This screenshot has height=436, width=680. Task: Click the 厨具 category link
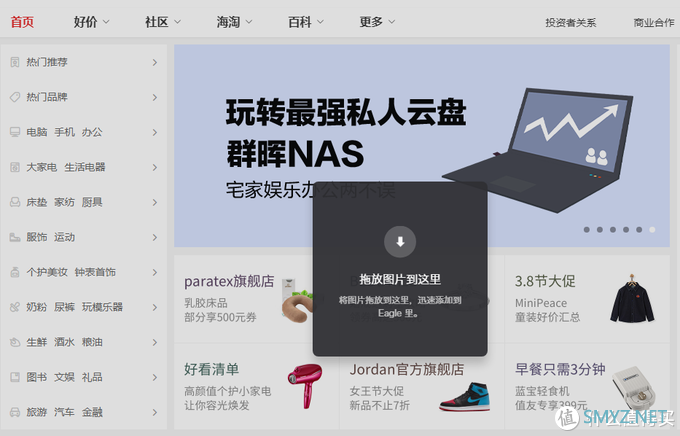tap(92, 202)
